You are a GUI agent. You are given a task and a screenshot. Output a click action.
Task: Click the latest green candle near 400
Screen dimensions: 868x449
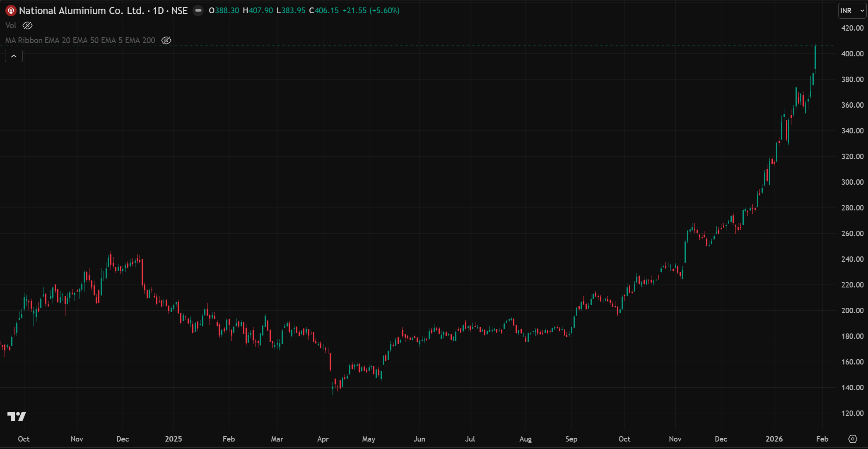tap(815, 58)
